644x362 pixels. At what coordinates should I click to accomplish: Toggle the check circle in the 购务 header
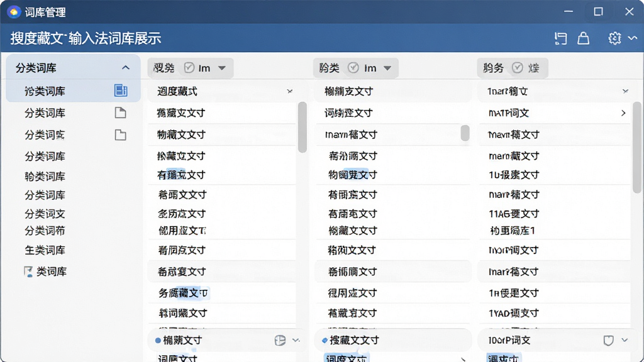click(518, 68)
